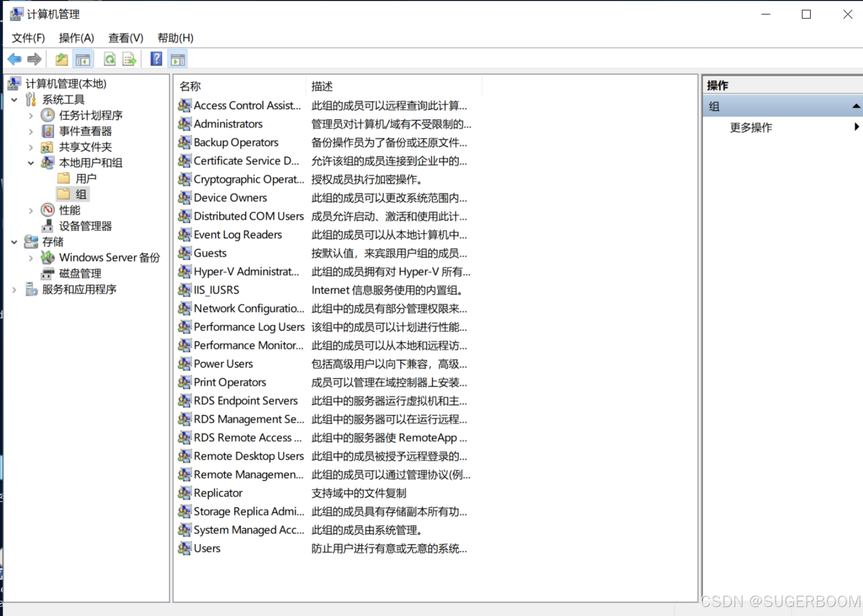Viewport: 863px width, 616px height.
Task: Expand the 事件查看器 node arrow
Action: [x=31, y=131]
